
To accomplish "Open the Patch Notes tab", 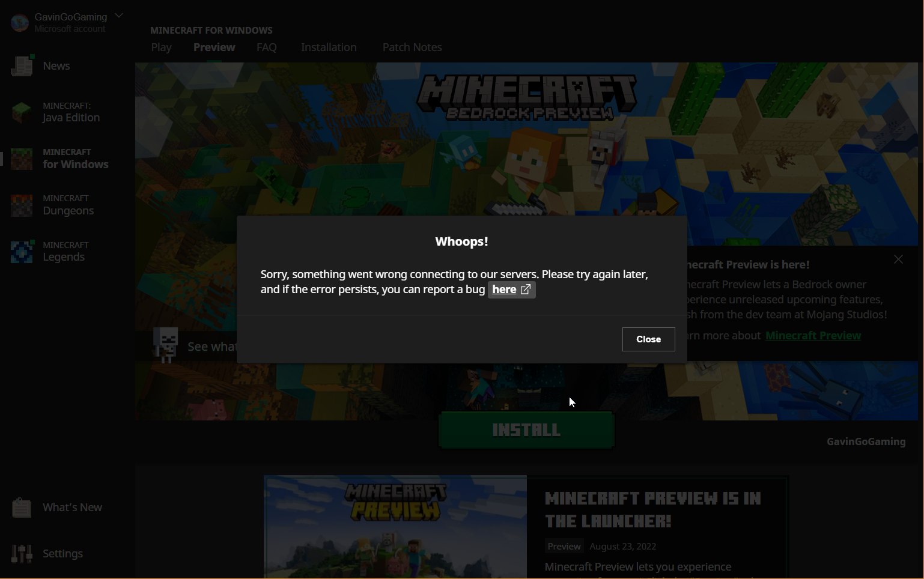I will [412, 47].
